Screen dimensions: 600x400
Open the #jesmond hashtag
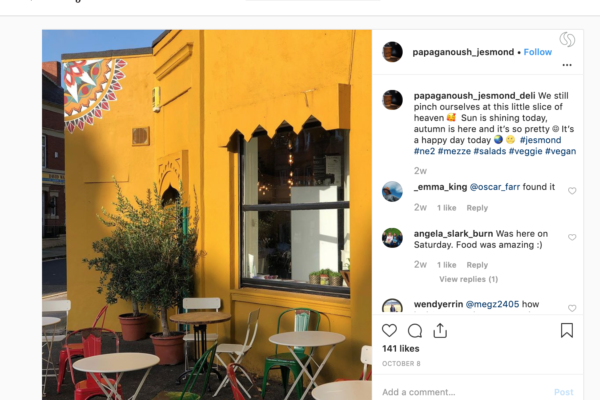click(x=540, y=140)
